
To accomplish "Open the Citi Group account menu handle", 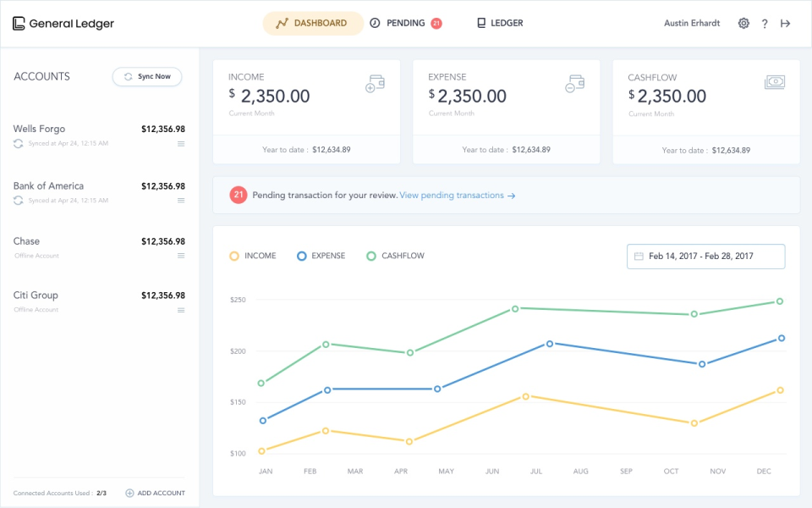I will point(181,311).
